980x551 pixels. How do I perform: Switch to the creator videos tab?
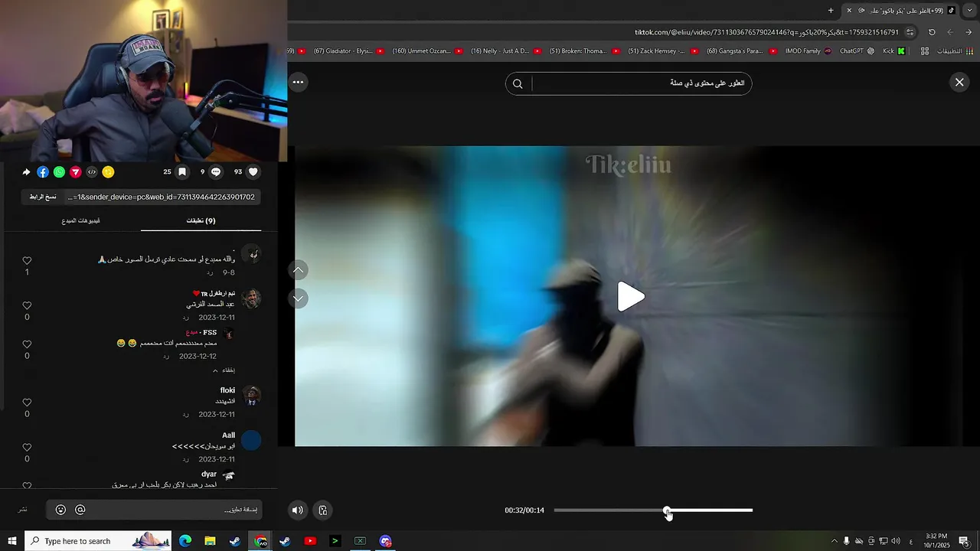pos(80,220)
